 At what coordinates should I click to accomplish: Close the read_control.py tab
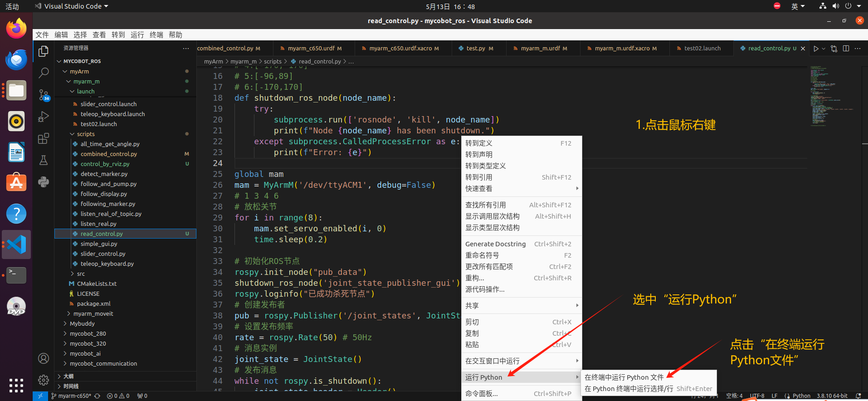[803, 49]
